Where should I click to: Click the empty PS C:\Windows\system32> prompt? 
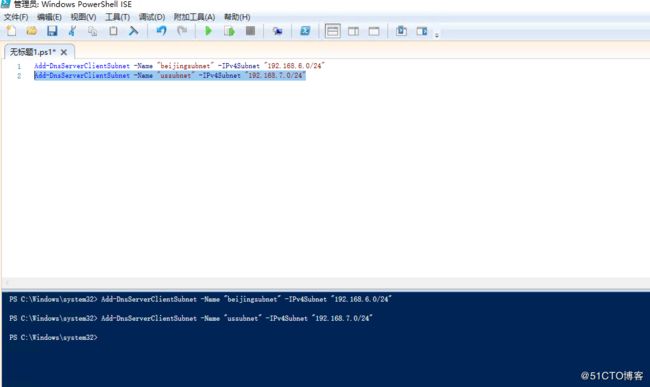click(x=53, y=337)
